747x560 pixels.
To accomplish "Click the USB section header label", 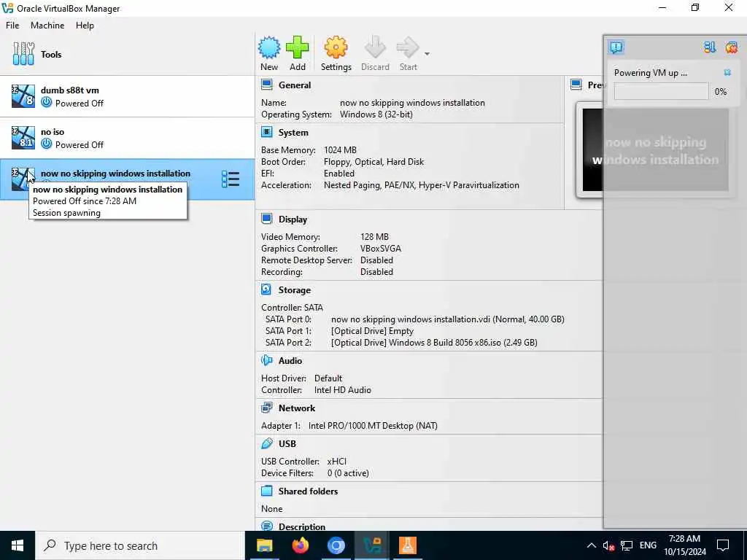I will tap(287, 444).
